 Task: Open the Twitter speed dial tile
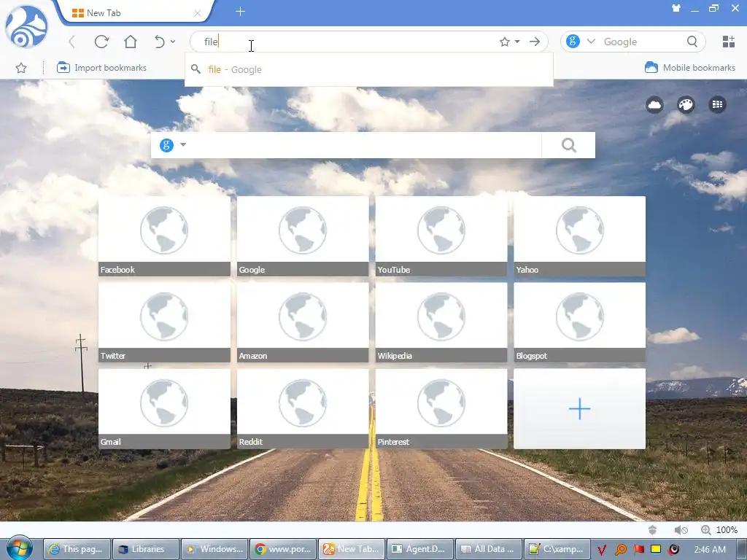[164, 322]
